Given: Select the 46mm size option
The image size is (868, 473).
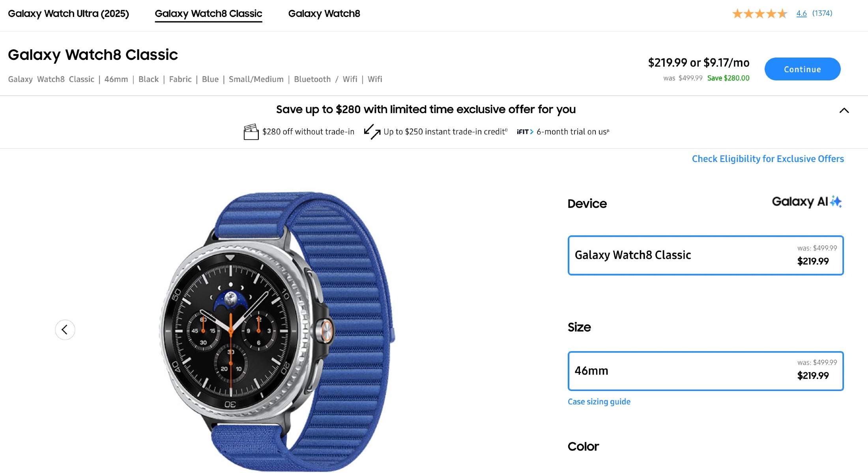Looking at the screenshot, I should (705, 371).
